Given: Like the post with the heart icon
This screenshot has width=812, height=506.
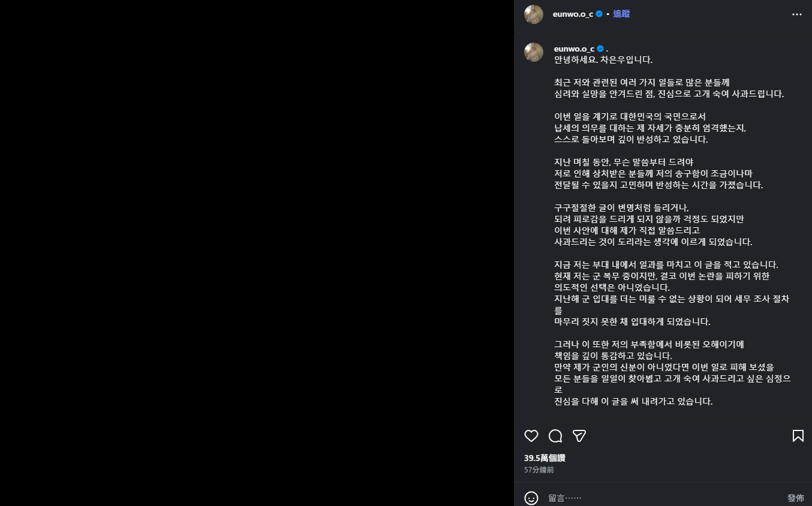Looking at the screenshot, I should 531,436.
